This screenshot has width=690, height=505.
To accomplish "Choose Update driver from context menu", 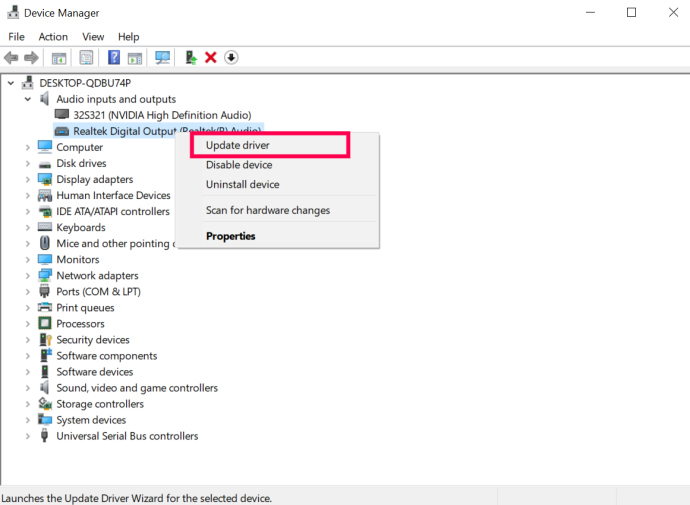I will coord(277,145).
